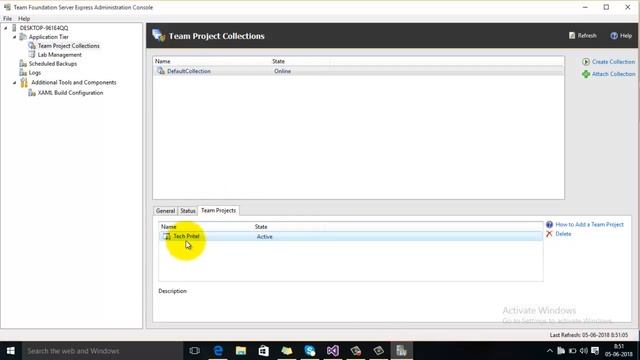Click the Team Project Collections tree icon
Image resolution: width=640 pixels, height=360 pixels.
(x=32, y=46)
